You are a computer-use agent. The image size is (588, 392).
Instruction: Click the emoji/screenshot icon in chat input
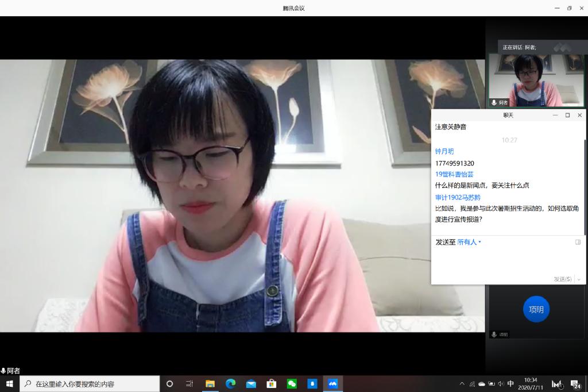(x=578, y=243)
